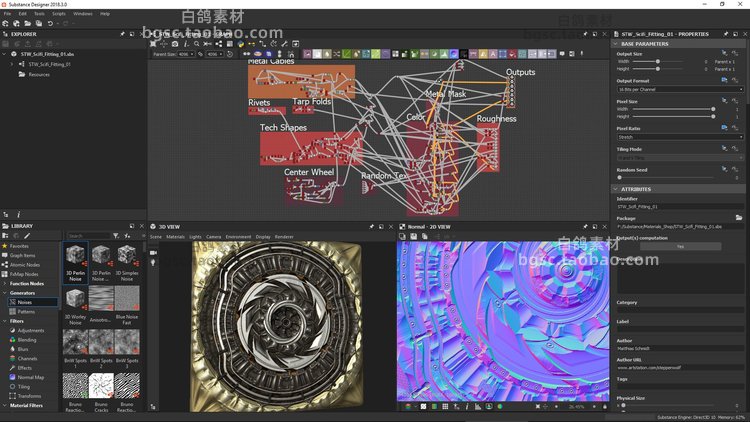Image resolution: width=750 pixels, height=422 pixels.
Task: Open the first Parent Size 4096 dropdown
Action: [x=186, y=54]
